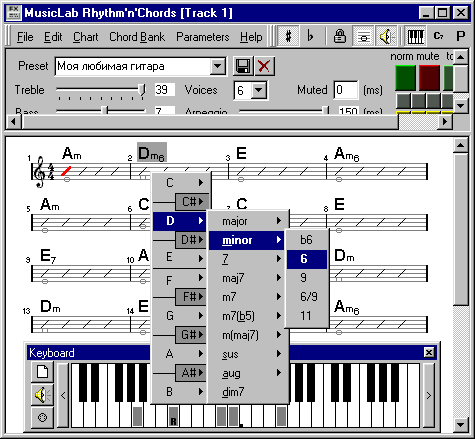Open the Parameters menu
475x439 pixels.
[x=203, y=37]
